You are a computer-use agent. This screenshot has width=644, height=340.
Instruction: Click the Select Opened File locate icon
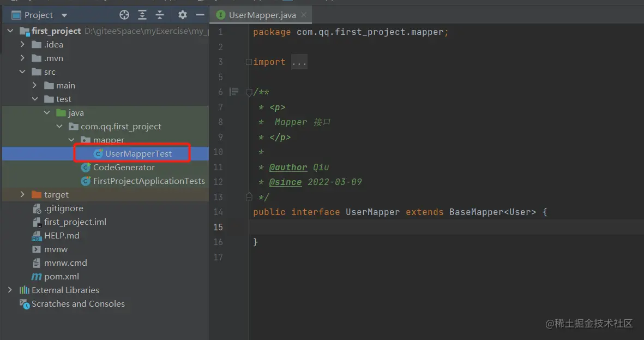click(124, 15)
